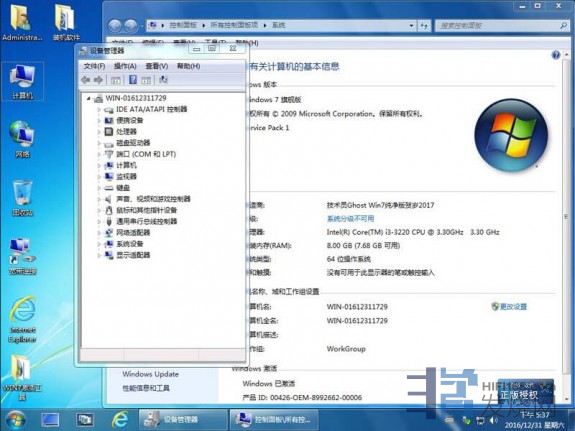Click the Internet Explorer taskbar icon

tap(120, 419)
